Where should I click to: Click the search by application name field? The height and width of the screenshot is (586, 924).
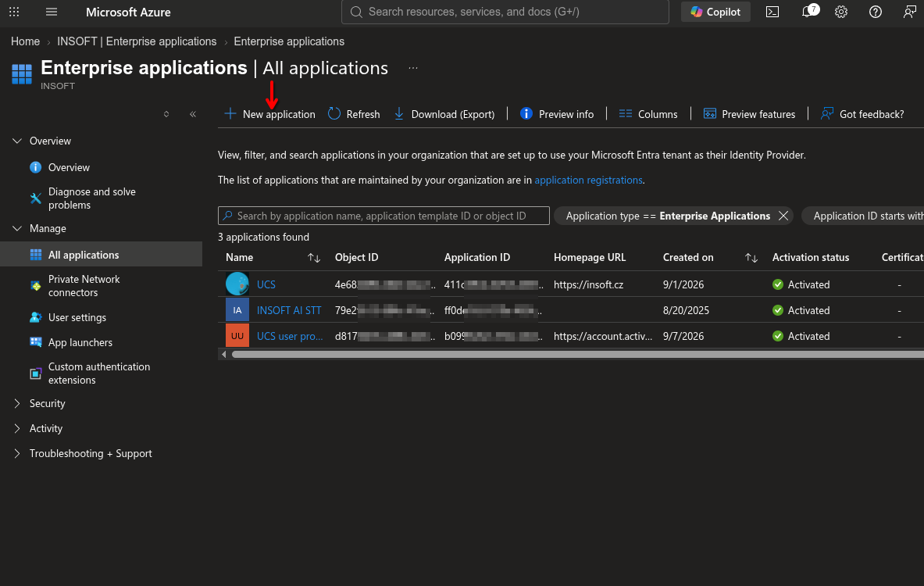pos(384,216)
